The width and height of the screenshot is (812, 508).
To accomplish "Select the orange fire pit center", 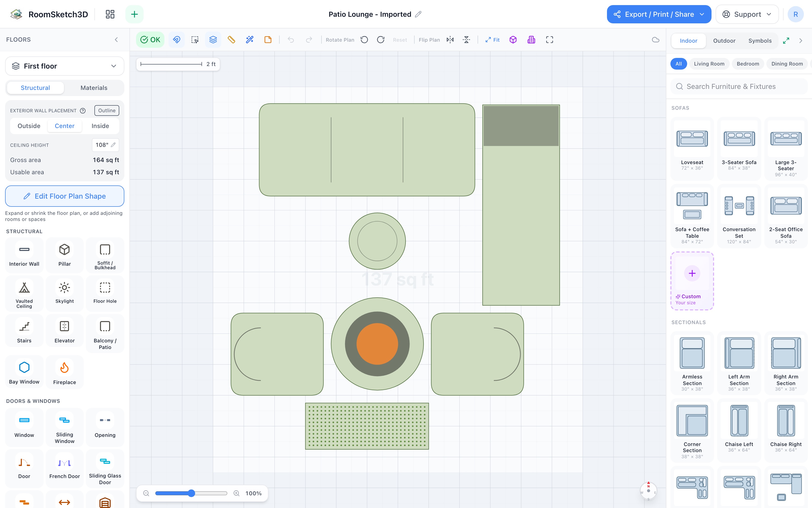I will 377,344.
